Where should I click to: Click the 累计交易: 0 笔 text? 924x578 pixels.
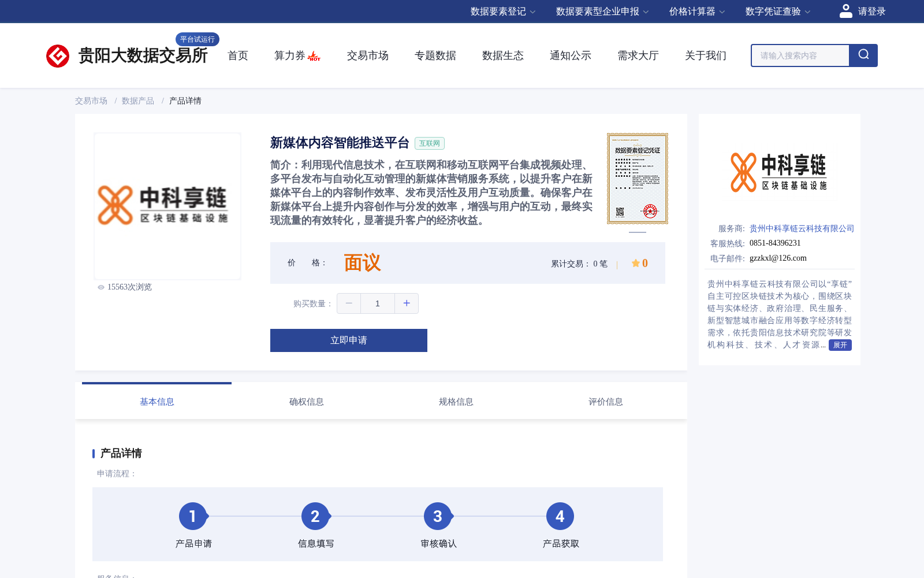pos(579,264)
